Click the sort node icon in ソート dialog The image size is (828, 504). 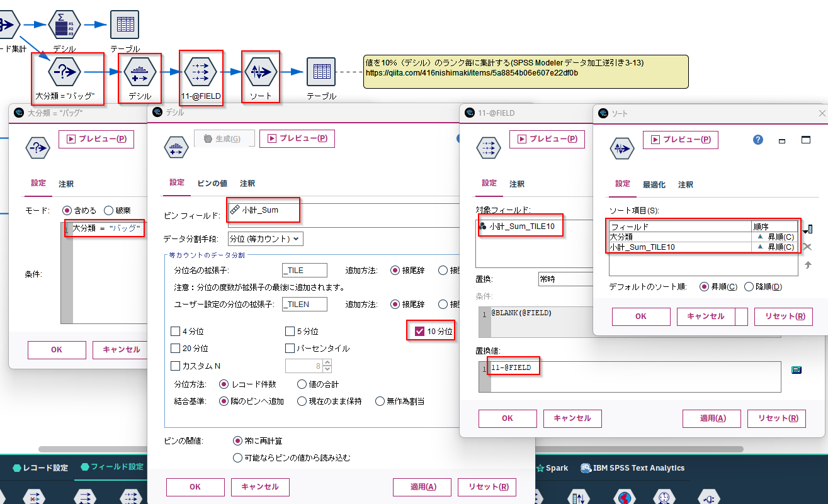coord(622,149)
